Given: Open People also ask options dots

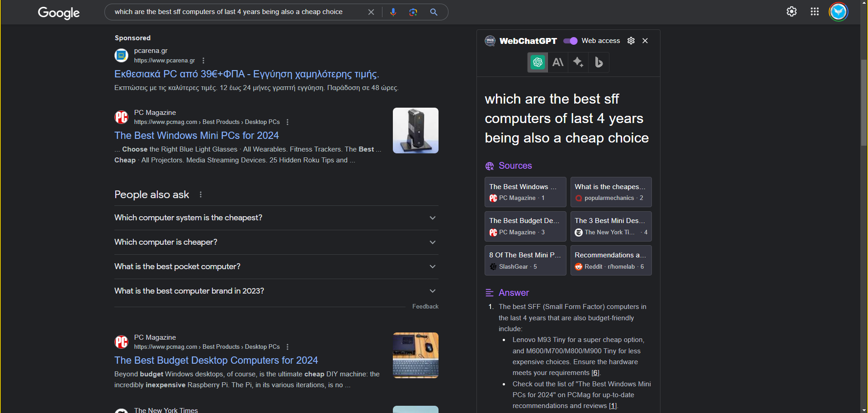Looking at the screenshot, I should tap(201, 195).
